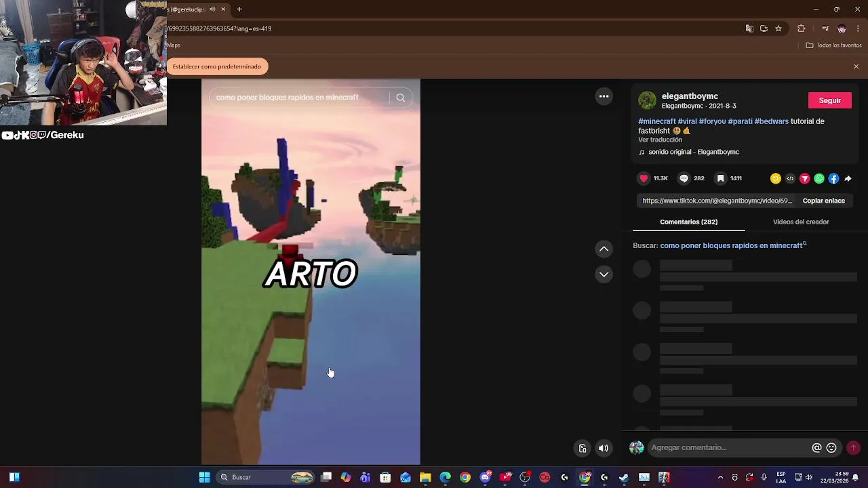Screen dimensions: 868x488
Task: Follow elegantboymc with Seguir button
Action: (829, 100)
